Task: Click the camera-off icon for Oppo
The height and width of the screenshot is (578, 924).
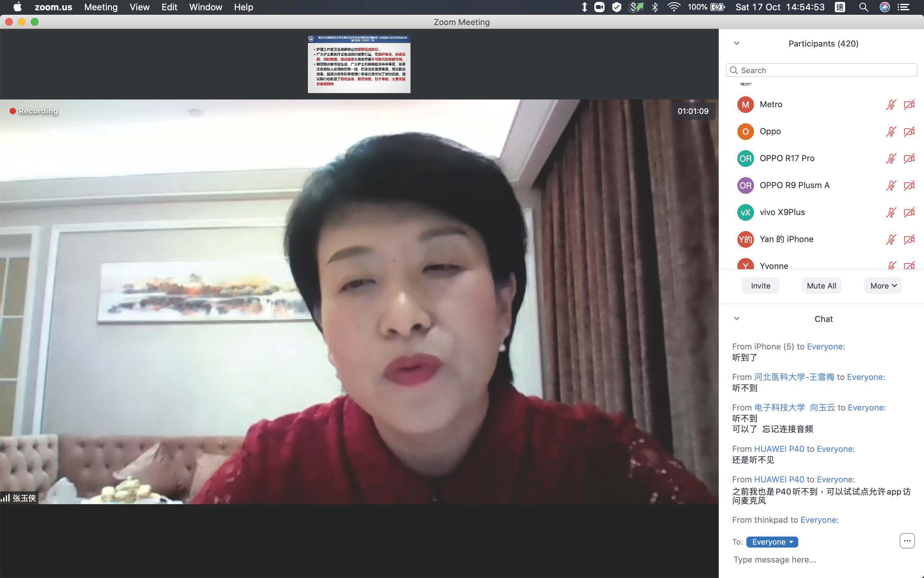Action: [x=909, y=132]
